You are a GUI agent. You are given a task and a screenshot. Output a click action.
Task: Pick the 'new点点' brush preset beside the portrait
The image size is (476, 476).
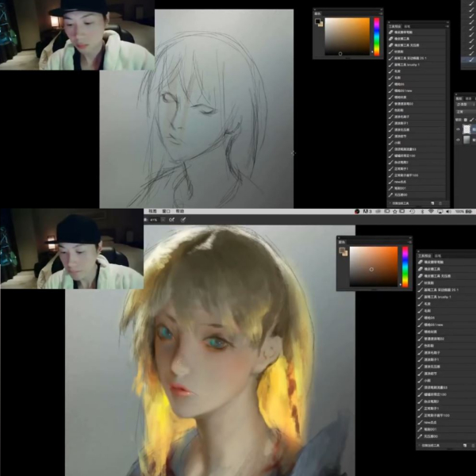[x=447, y=422]
